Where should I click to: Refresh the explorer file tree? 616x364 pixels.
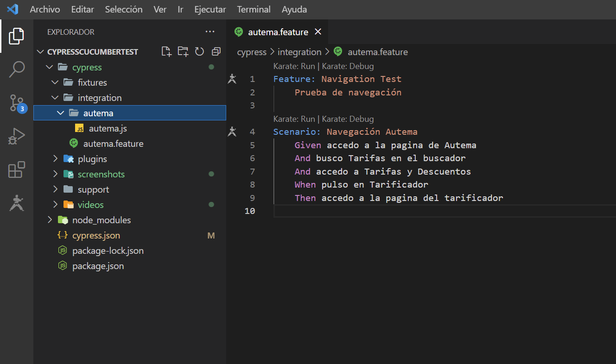pos(200,51)
